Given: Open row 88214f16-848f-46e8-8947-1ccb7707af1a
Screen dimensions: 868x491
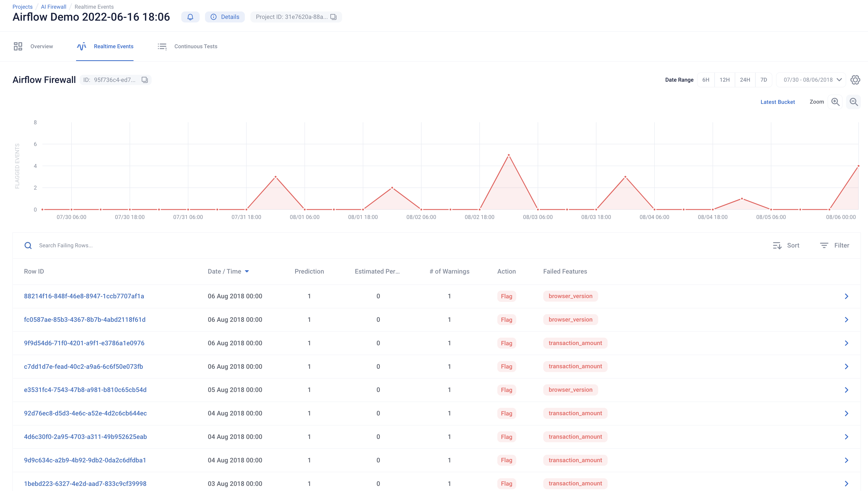Looking at the screenshot, I should pos(84,296).
